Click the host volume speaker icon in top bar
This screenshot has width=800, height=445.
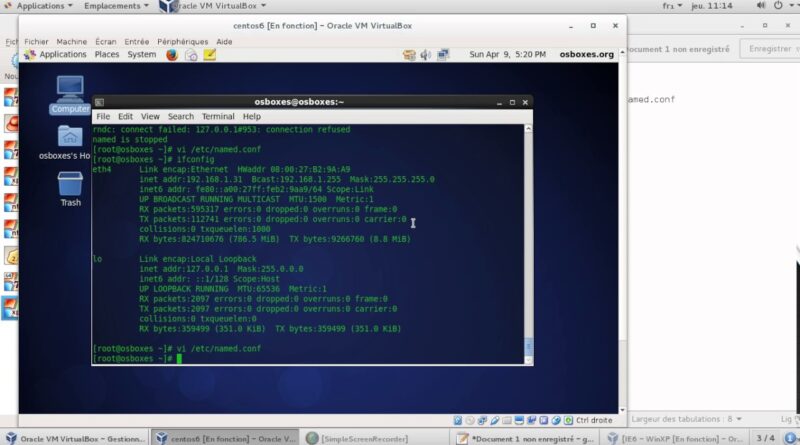click(761, 6)
